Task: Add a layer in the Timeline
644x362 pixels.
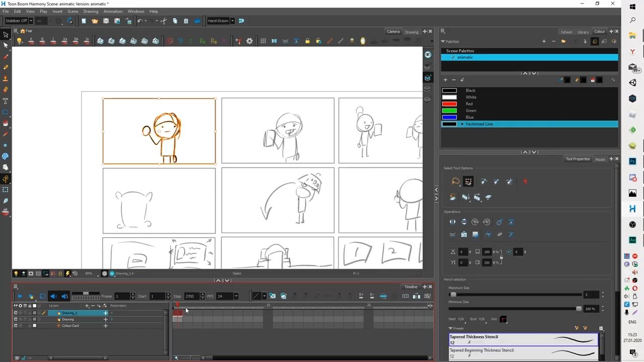Action: click(x=87, y=306)
